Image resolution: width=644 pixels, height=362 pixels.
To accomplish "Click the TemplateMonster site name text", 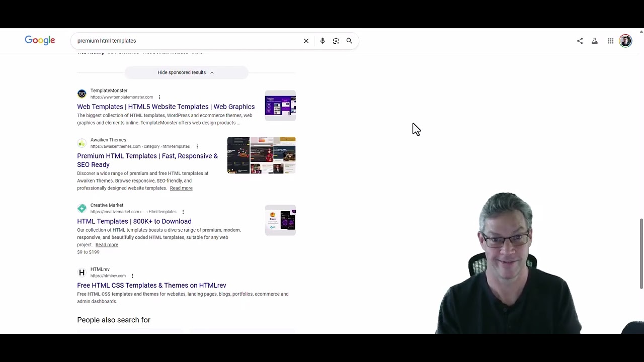I will (x=109, y=90).
